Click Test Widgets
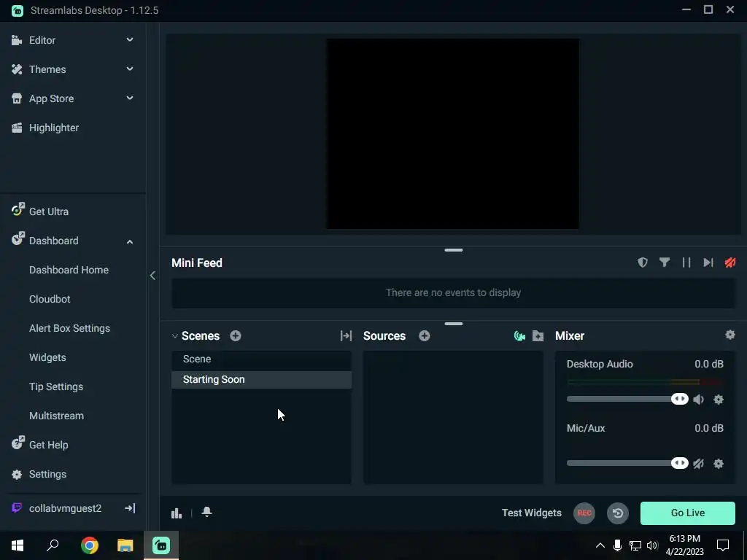The width and height of the screenshot is (747, 560). [x=532, y=513]
